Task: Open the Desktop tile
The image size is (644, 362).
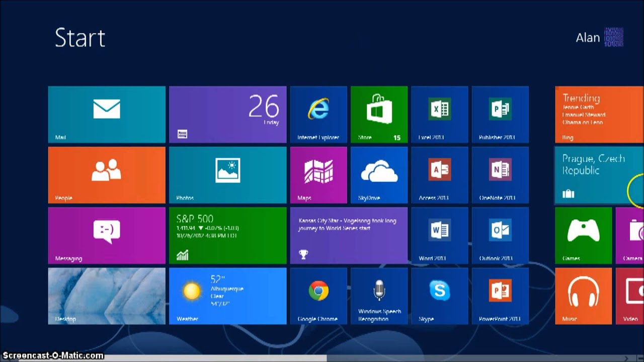Action: (x=107, y=296)
